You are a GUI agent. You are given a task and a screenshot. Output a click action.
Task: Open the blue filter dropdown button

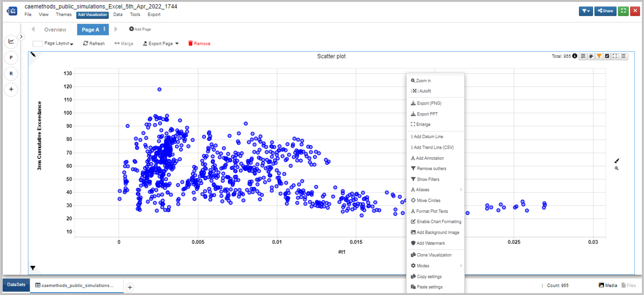[586, 11]
